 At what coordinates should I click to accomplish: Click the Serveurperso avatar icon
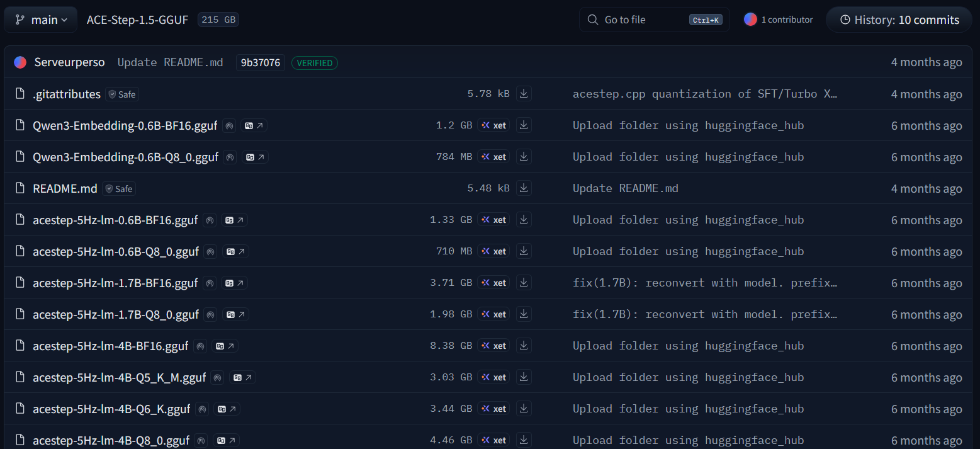tap(20, 62)
